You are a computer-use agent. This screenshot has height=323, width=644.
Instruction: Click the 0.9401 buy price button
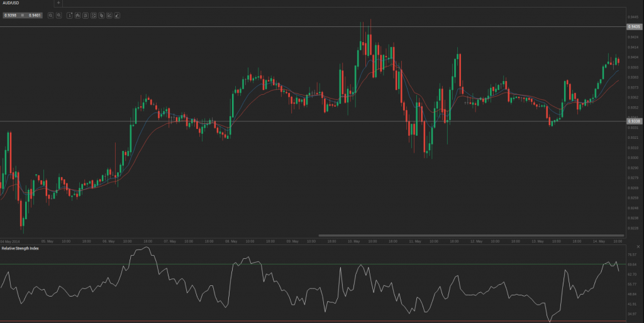click(35, 15)
